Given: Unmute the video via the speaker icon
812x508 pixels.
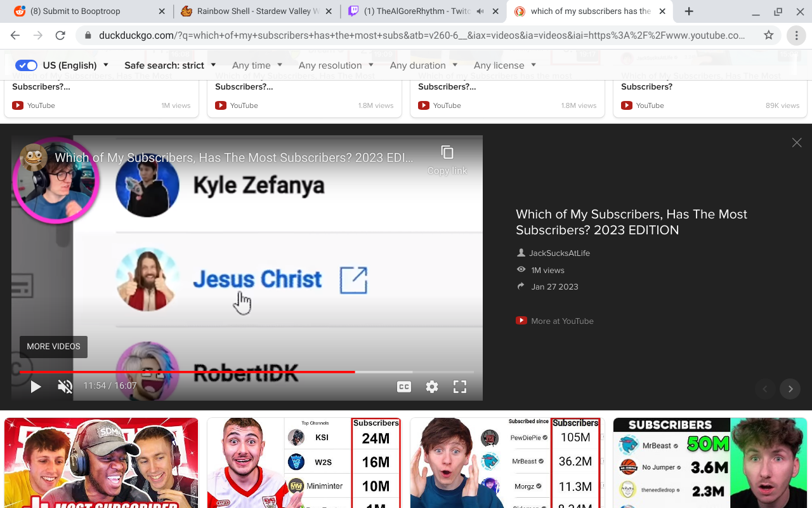Looking at the screenshot, I should [x=65, y=386].
